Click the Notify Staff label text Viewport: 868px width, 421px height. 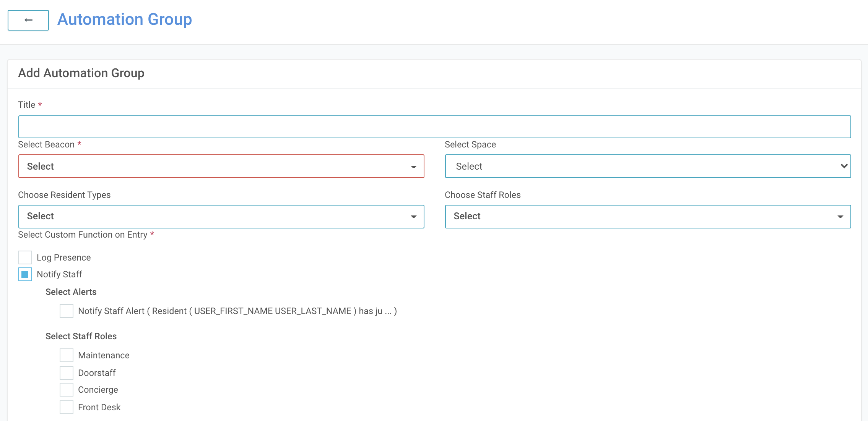coord(59,274)
